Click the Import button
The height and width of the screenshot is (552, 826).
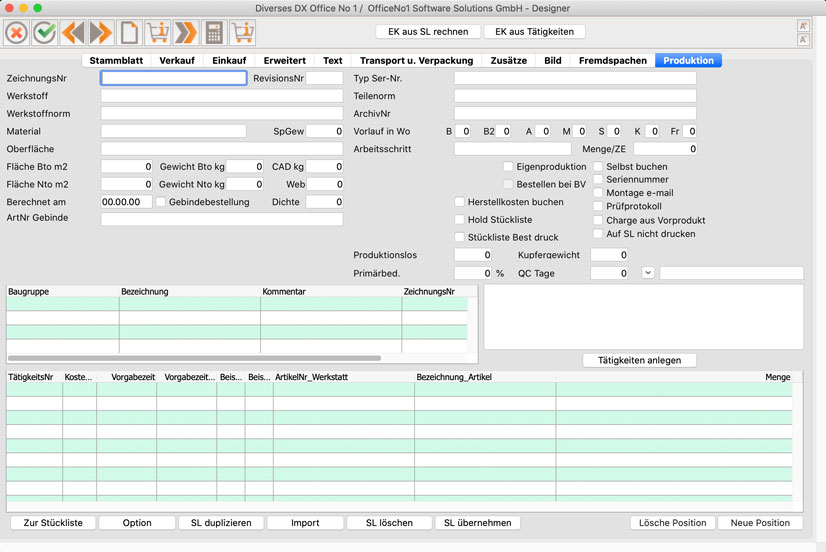point(305,523)
